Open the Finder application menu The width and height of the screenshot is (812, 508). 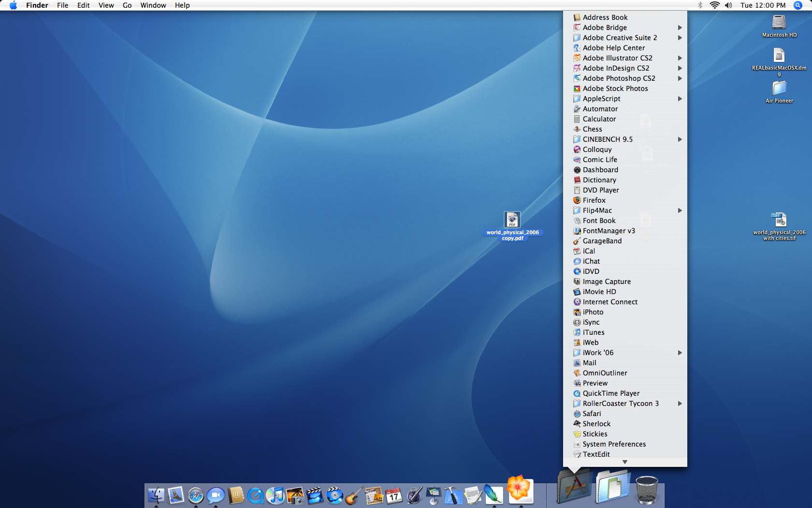point(37,5)
